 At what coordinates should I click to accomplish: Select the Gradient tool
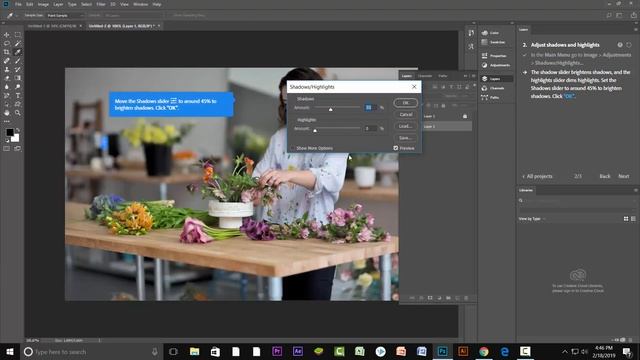tap(18, 78)
